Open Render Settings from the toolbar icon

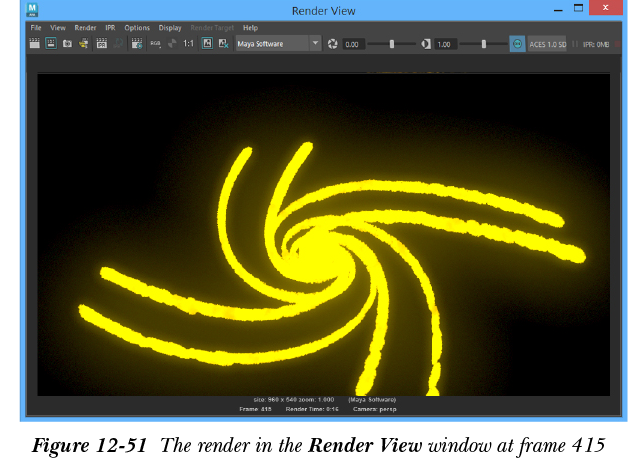[136, 44]
